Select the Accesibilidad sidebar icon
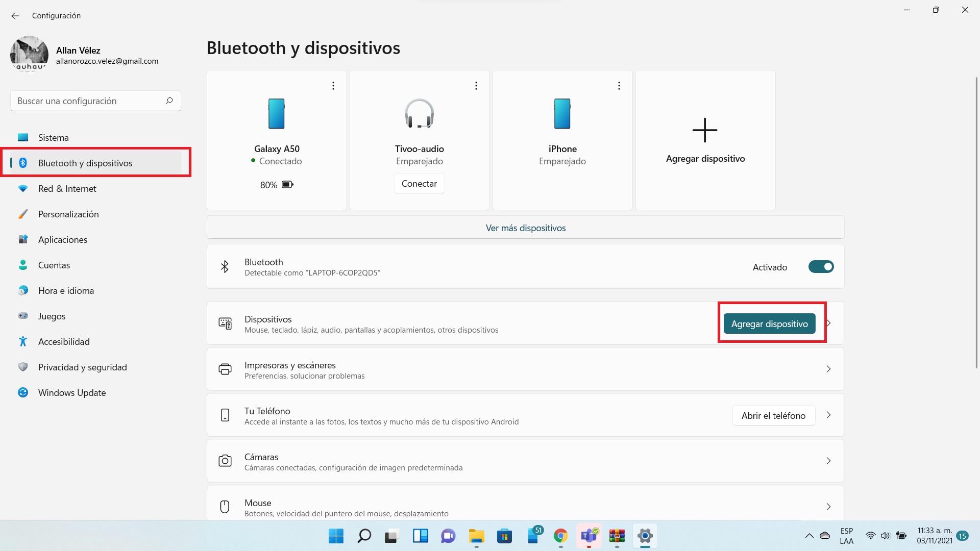The height and width of the screenshot is (551, 980). pos(22,341)
